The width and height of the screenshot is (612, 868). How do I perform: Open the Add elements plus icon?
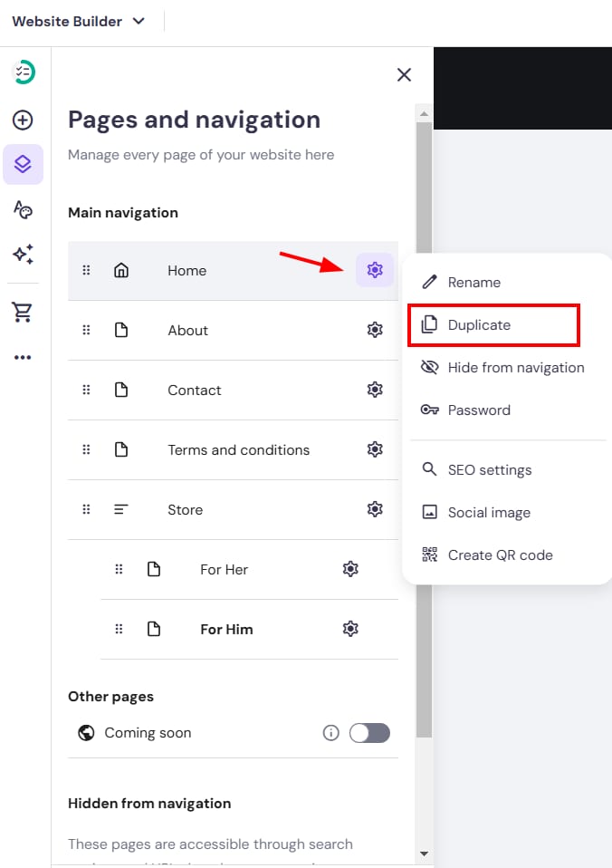click(23, 120)
